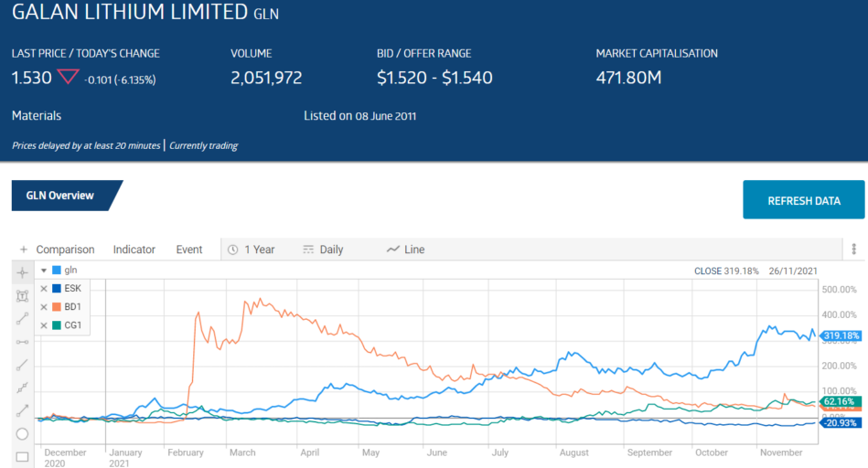
Task: Click the August label on time axis
Action: (x=574, y=452)
